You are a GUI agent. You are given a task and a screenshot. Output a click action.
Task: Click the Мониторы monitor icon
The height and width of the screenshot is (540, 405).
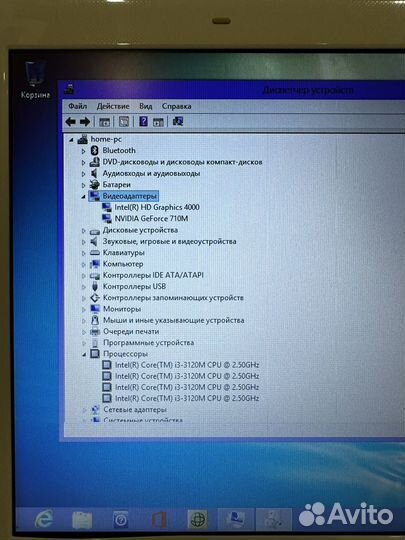coord(95,309)
